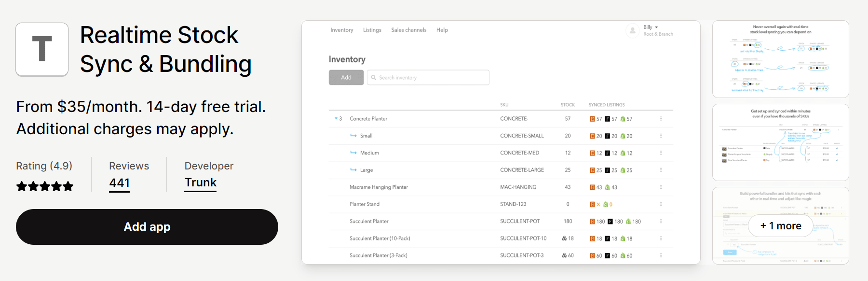Click the bundle icon beside stock 18
The height and width of the screenshot is (281, 868).
(x=564, y=239)
